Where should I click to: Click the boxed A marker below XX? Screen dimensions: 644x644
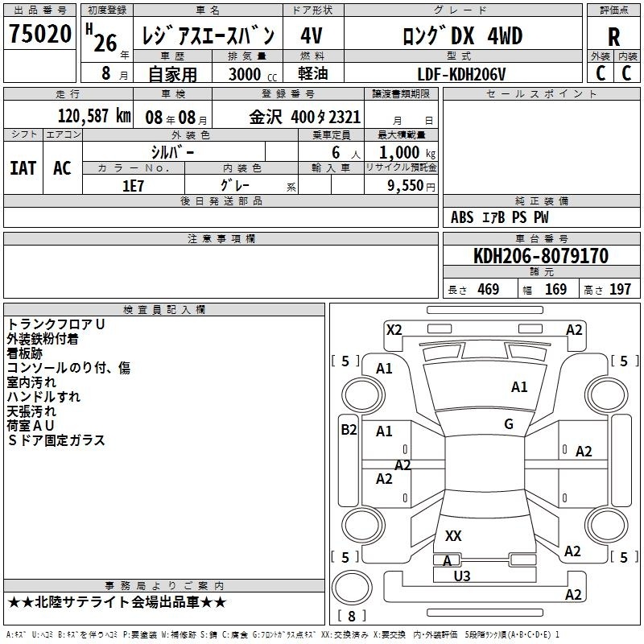tap(447, 560)
